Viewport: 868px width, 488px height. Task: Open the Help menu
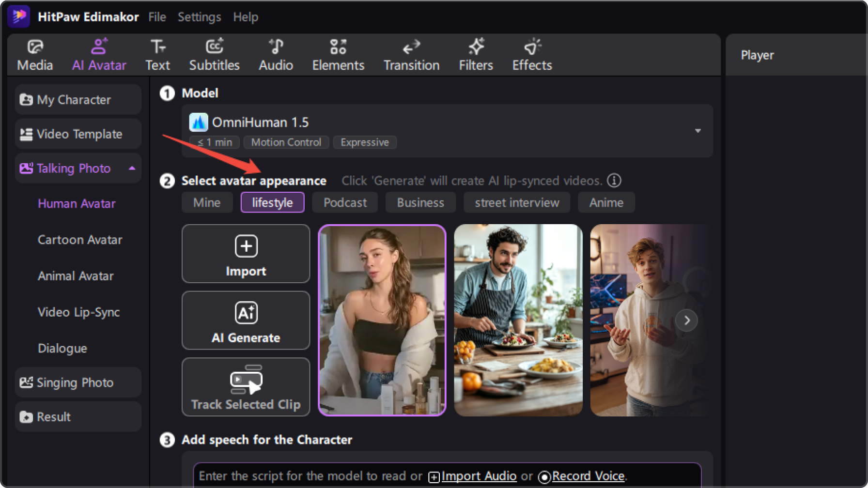point(246,17)
